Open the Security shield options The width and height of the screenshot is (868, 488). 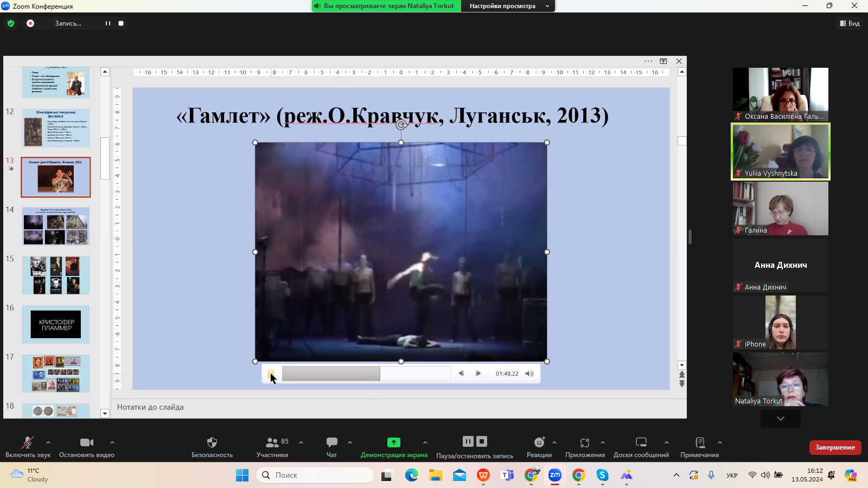[x=212, y=442]
